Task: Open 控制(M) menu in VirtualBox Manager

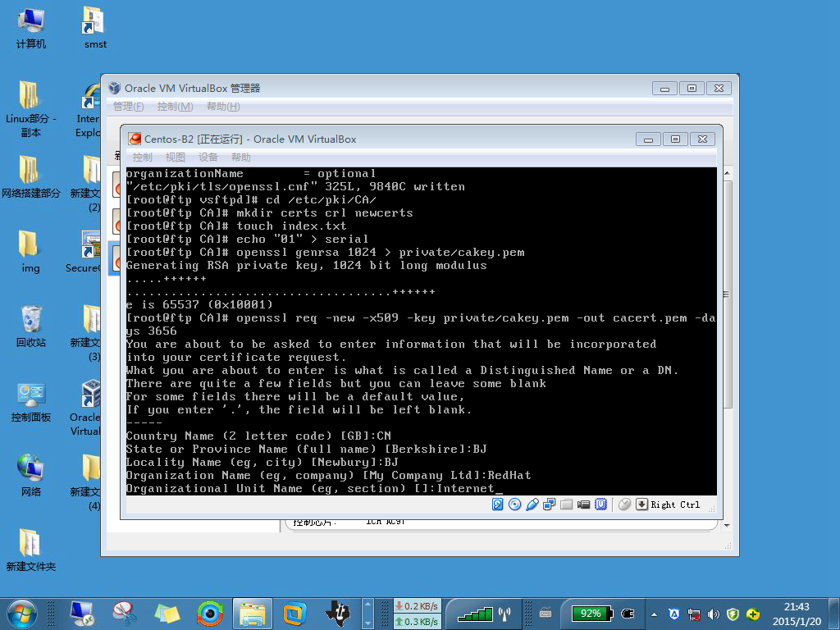Action: (176, 106)
